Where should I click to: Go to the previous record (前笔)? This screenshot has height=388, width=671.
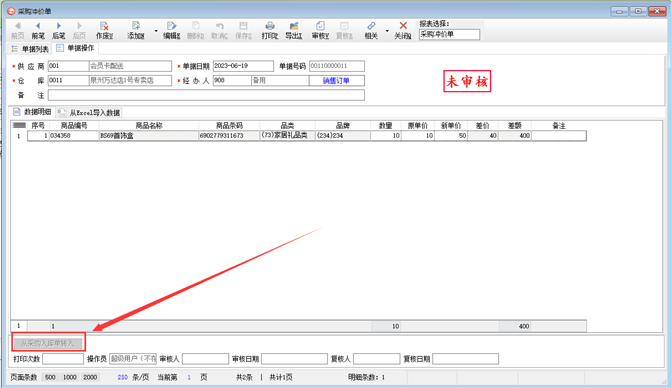tap(38, 30)
